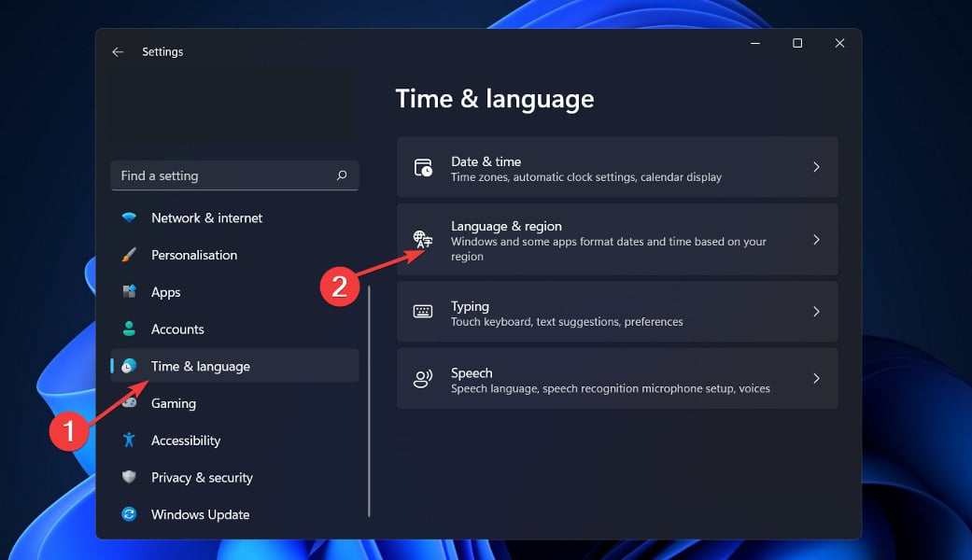Open the Speech settings title

[x=472, y=373]
